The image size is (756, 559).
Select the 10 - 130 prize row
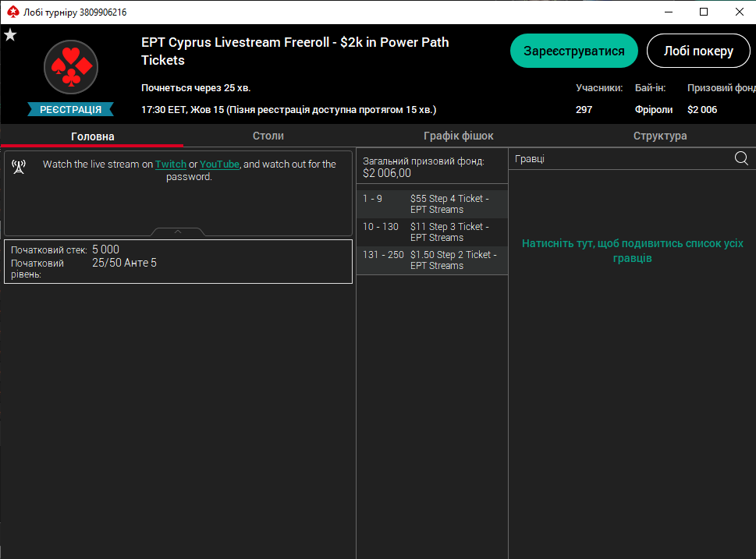coord(432,232)
